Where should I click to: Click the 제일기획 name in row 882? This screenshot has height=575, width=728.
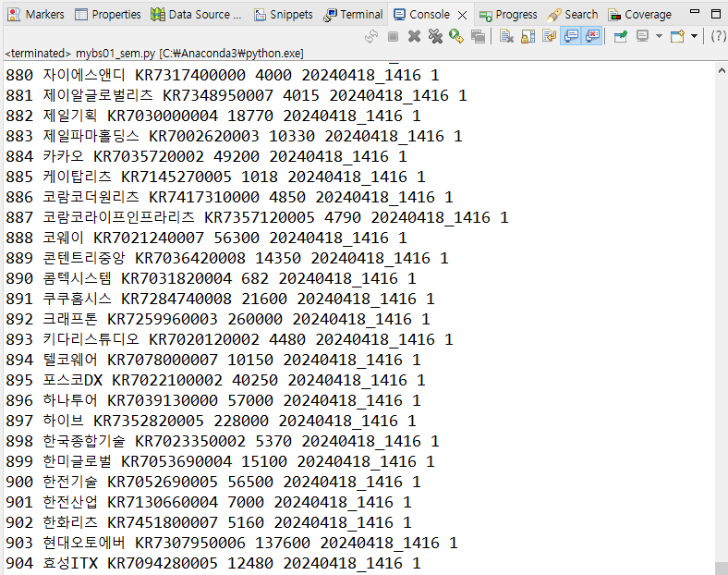69,116
